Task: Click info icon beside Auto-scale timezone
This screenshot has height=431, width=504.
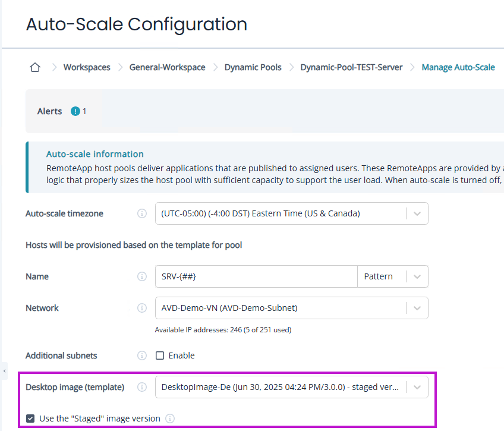Action: (x=142, y=213)
